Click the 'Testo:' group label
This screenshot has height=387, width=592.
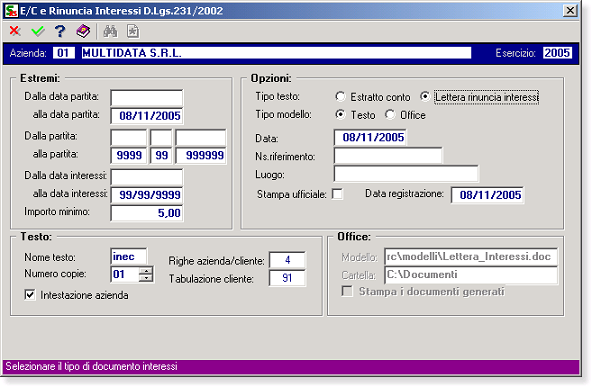pos(36,237)
